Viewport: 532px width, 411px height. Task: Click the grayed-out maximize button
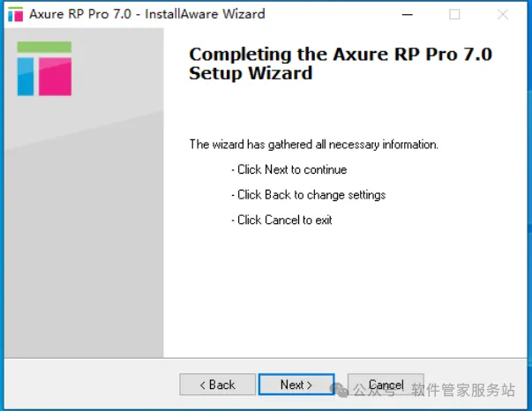pyautogui.click(x=454, y=14)
